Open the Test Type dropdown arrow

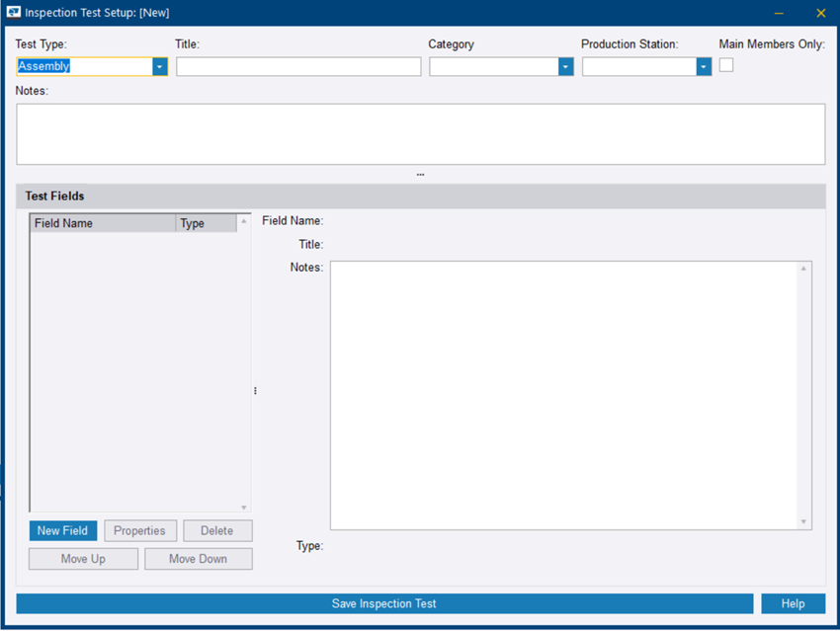click(x=160, y=67)
